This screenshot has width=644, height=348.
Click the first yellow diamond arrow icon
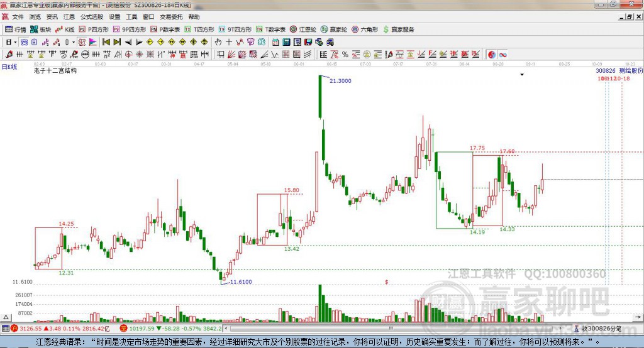(x=150, y=42)
